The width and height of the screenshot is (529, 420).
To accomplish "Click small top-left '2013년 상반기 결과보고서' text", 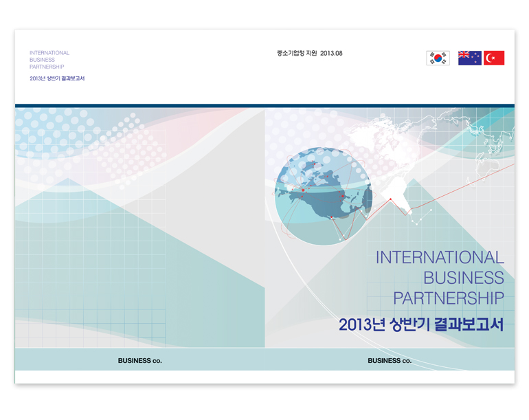I will click(x=57, y=78).
